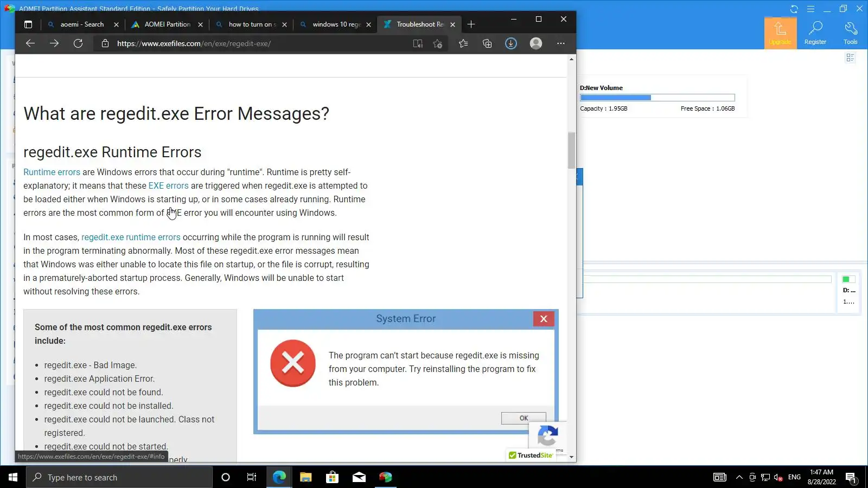Select D:New Volume capacity bar

(x=658, y=98)
